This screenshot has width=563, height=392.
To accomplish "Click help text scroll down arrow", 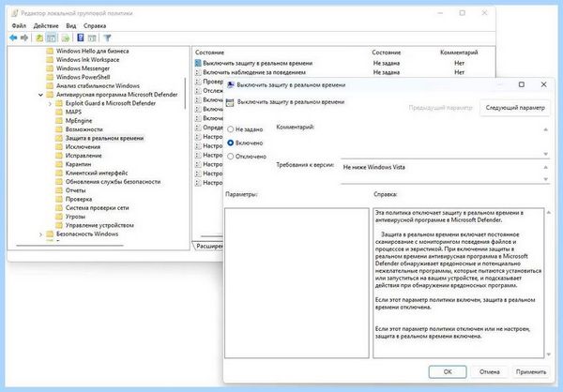I will tap(549, 354).
